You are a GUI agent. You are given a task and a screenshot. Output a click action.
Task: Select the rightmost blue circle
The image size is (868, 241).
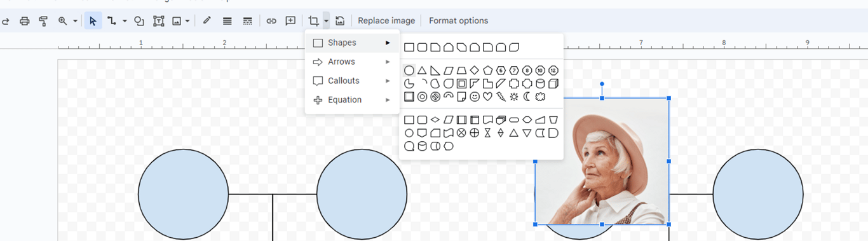point(758,194)
